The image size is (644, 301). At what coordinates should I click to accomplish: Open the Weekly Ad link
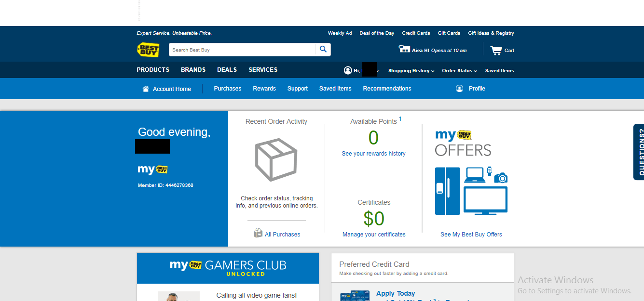(x=340, y=33)
